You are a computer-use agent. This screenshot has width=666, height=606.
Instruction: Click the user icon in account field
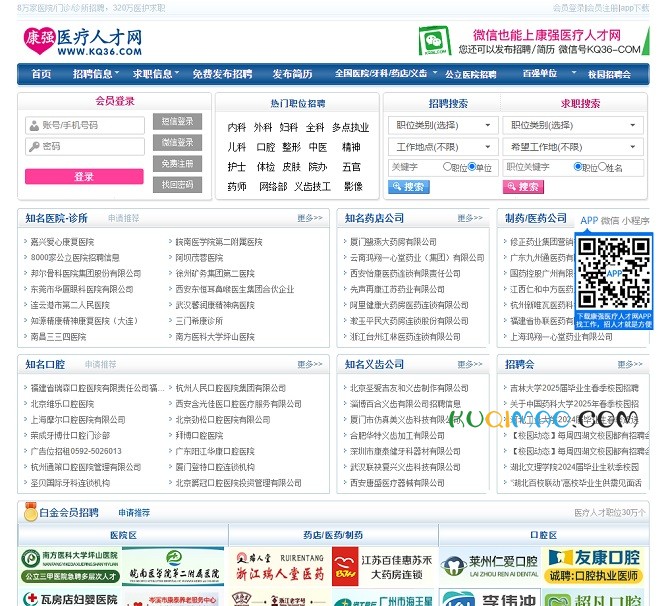[x=34, y=125]
